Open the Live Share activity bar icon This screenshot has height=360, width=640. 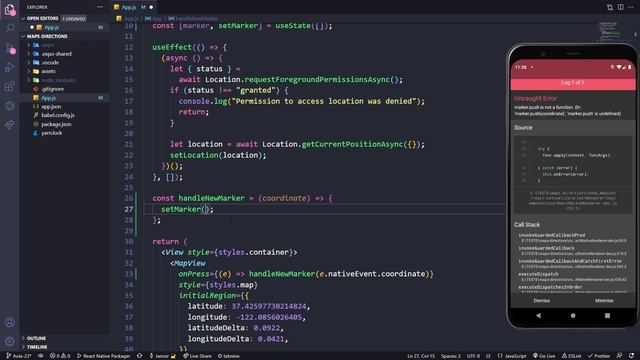[x=10, y=125]
